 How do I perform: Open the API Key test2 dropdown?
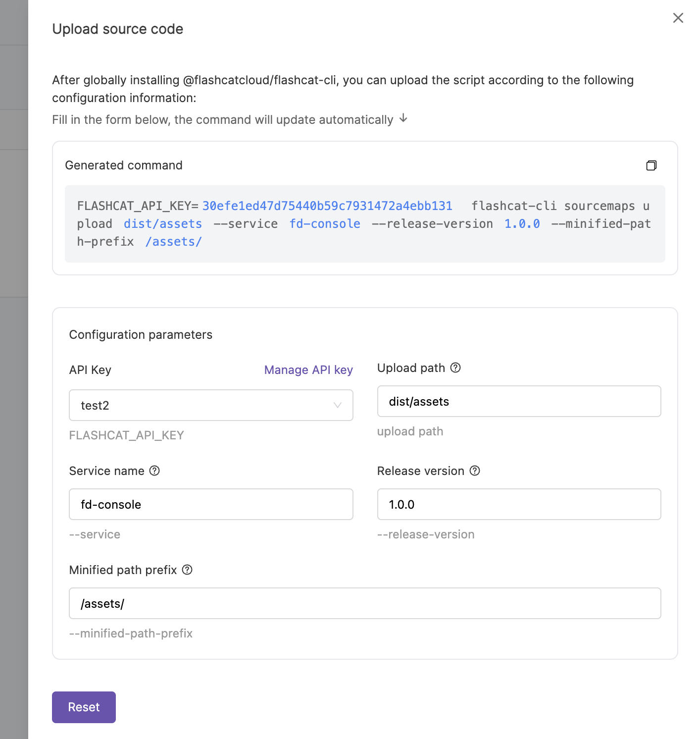[211, 405]
